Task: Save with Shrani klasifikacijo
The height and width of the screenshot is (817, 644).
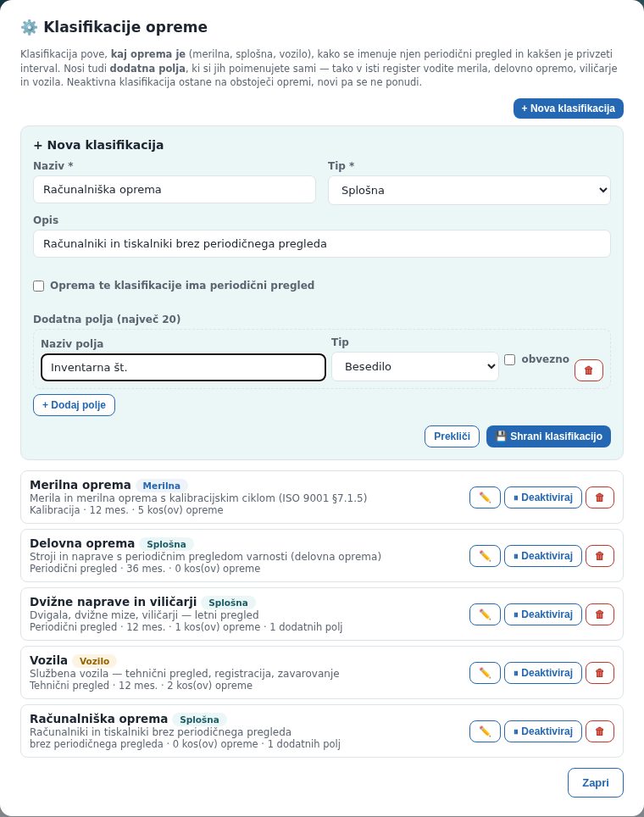Action: click(548, 436)
